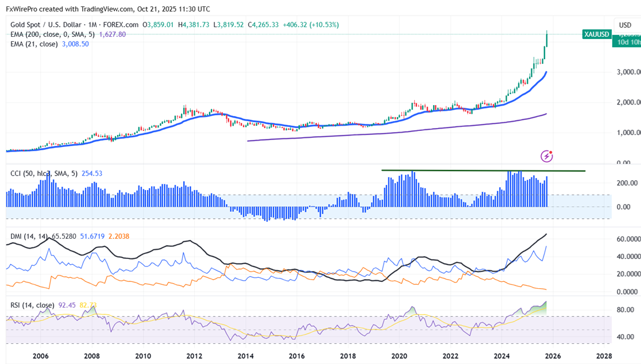Select the green horizontal trendline above CCI

(483, 171)
